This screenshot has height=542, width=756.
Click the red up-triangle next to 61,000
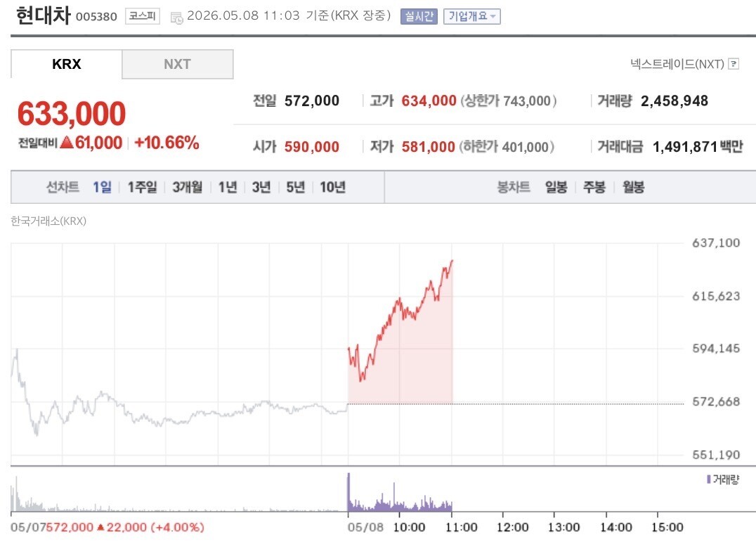[x=67, y=142]
